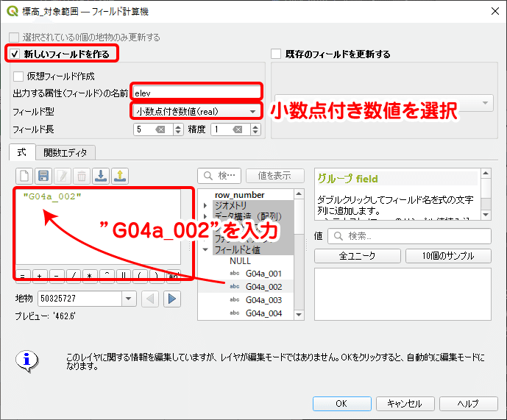This screenshot has width=507, height=420.
Task: Uncheck the create new field checkbox
Action: pyautogui.click(x=15, y=54)
